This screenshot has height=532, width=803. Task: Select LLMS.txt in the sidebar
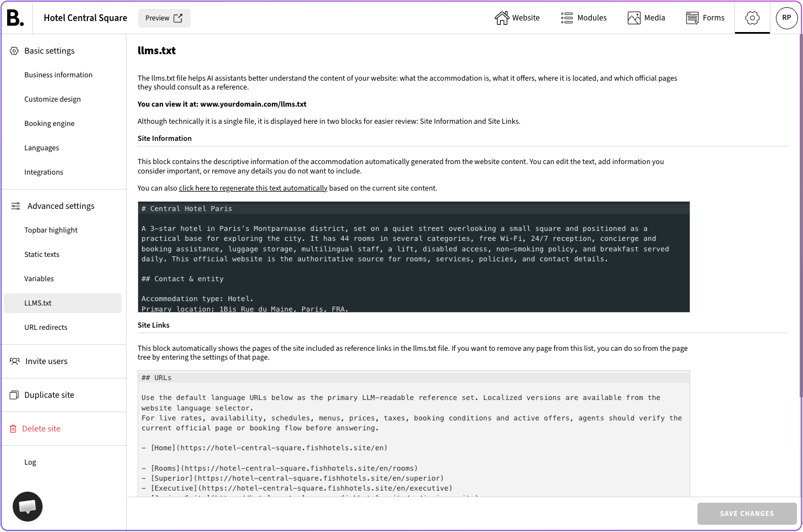[x=62, y=303]
